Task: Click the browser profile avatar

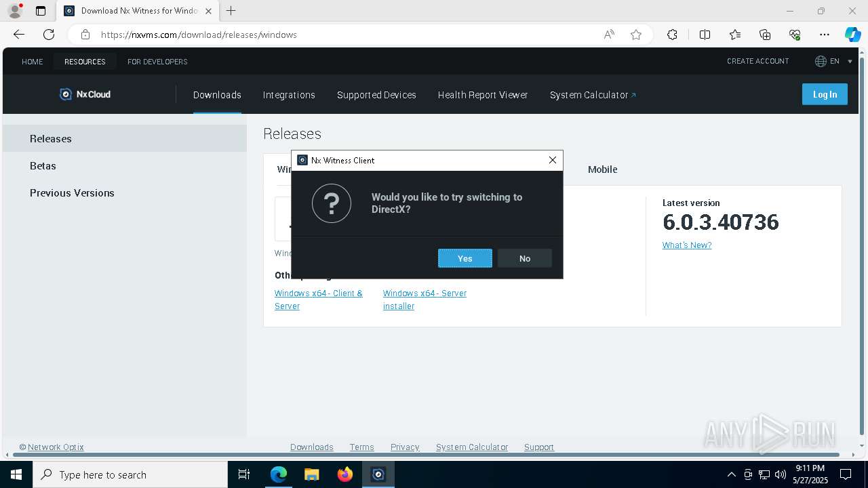Action: 14,11
